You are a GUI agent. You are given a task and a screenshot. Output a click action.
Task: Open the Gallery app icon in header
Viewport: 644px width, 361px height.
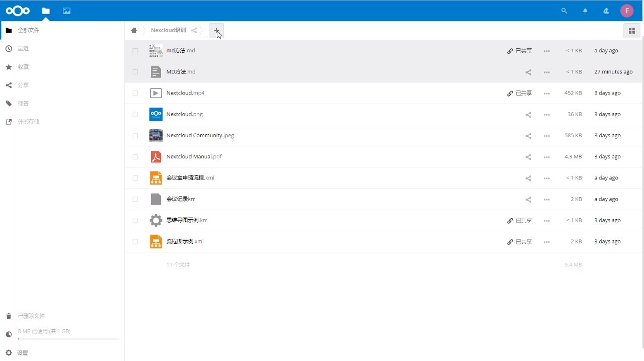tap(66, 11)
